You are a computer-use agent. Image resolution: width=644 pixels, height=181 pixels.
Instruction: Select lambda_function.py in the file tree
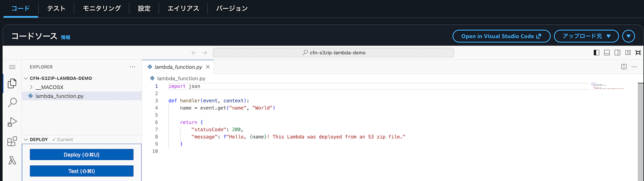(82, 96)
